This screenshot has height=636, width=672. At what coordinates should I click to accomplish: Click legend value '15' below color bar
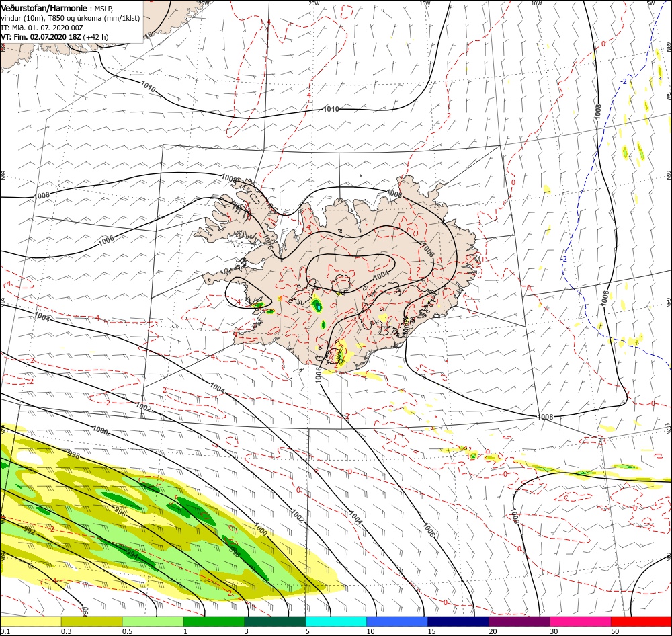click(431, 631)
